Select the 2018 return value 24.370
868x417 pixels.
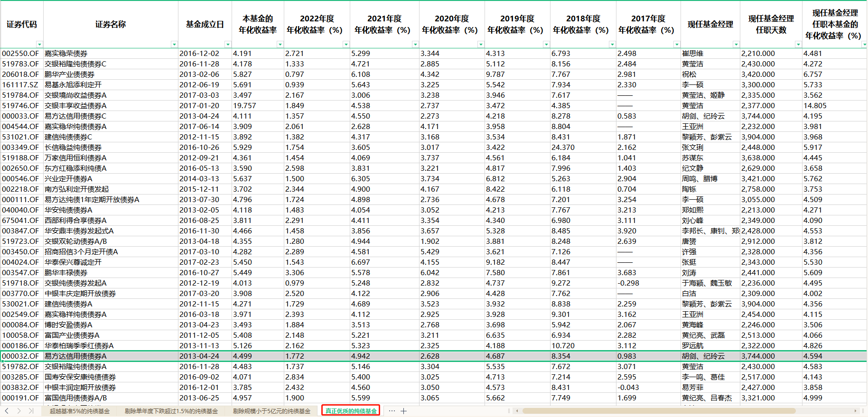pyautogui.click(x=583, y=148)
